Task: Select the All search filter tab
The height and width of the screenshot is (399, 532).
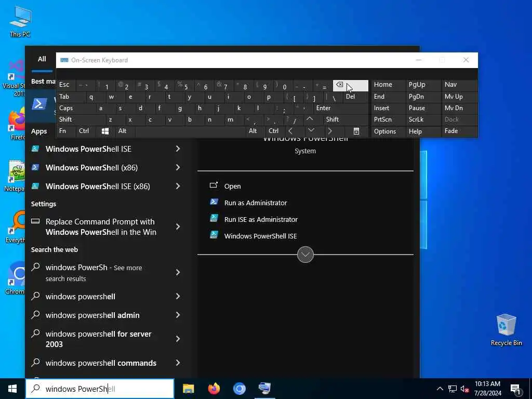Action: point(42,59)
